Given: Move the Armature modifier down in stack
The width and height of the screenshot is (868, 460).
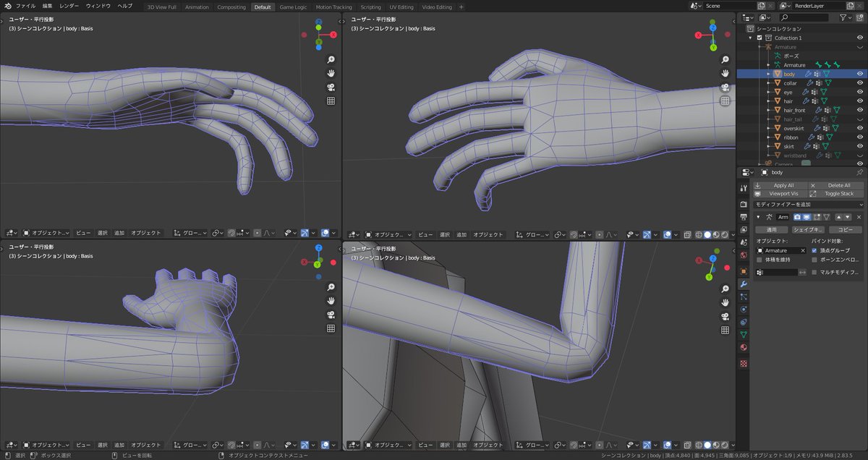Looking at the screenshot, I should [848, 217].
